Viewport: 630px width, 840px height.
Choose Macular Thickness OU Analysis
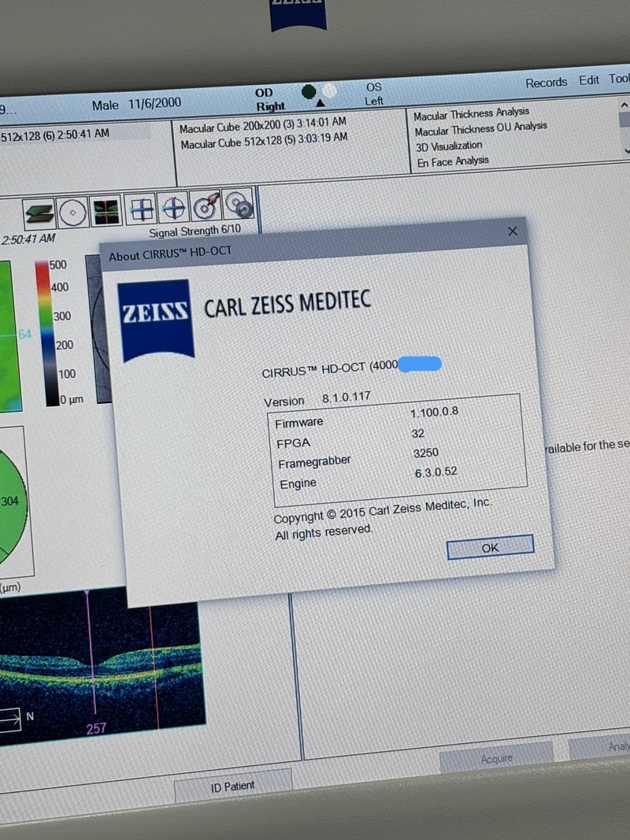coord(480,129)
